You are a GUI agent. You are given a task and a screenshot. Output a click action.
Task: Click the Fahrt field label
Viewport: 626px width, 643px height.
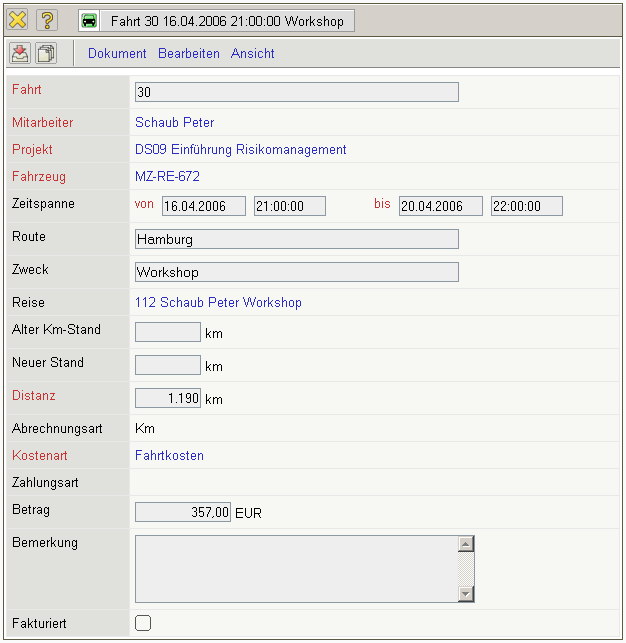[x=27, y=89]
